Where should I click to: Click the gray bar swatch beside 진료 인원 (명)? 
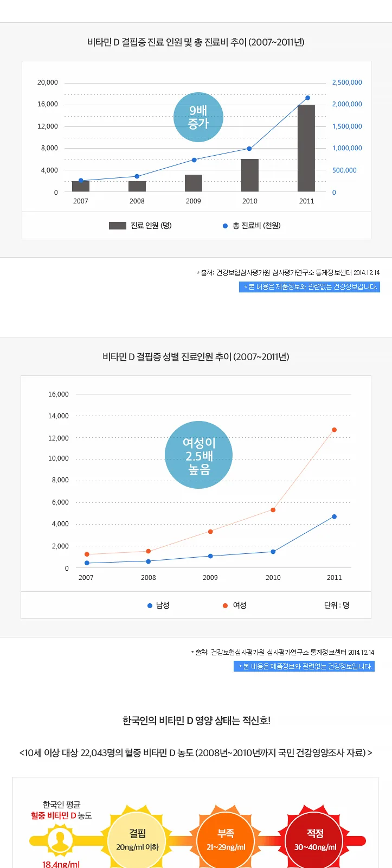(118, 226)
